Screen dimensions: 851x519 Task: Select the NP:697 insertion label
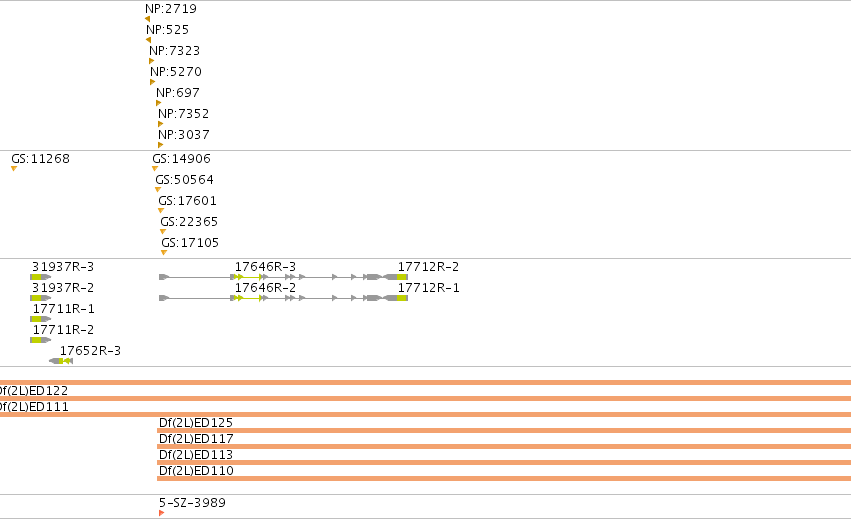[x=177, y=93]
